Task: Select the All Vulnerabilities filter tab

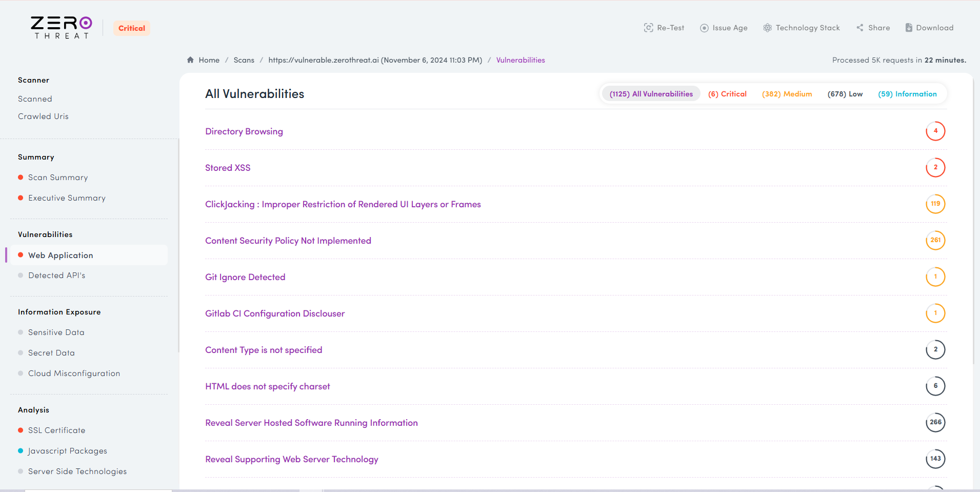Action: (651, 94)
